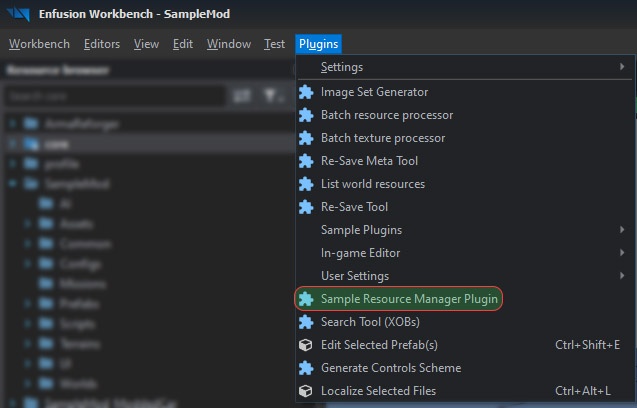Screen dimensions: 637x408
Task: Collapse the SampleMod folder in tree
Action: click(12, 185)
